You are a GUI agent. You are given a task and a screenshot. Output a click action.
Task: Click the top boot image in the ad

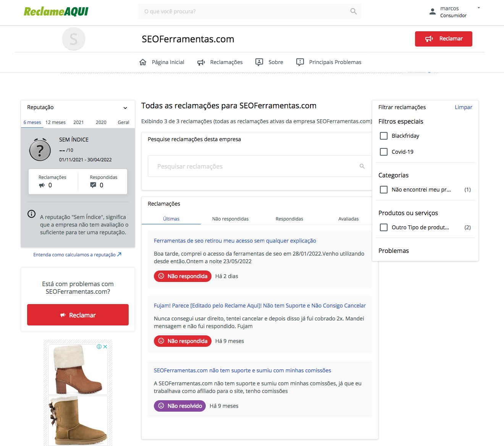tap(78, 369)
